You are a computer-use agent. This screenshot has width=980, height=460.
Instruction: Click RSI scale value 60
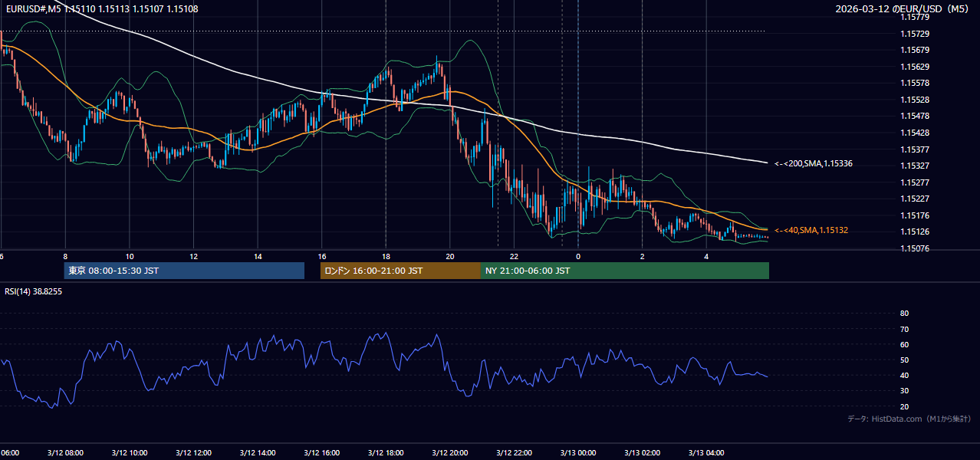pyautogui.click(x=904, y=345)
